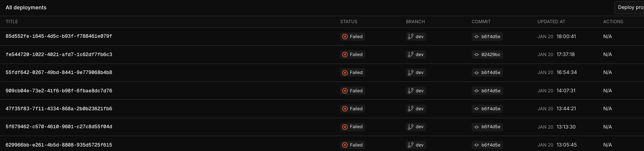The width and height of the screenshot is (644, 151).
Task: Open deployment fe544720-1022-4021-afd7-1c62df7fb6c3
Action: click(59, 55)
